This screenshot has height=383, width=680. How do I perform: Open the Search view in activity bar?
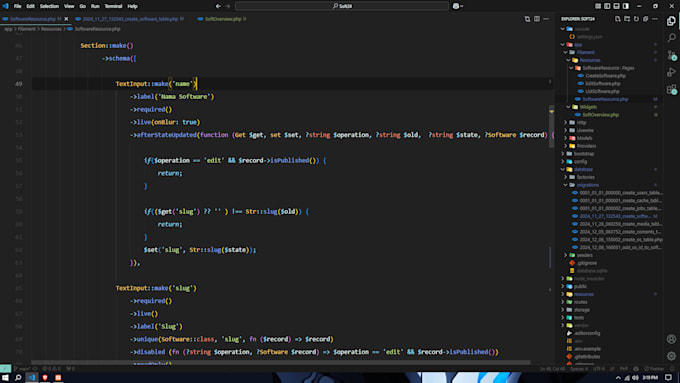671,38
